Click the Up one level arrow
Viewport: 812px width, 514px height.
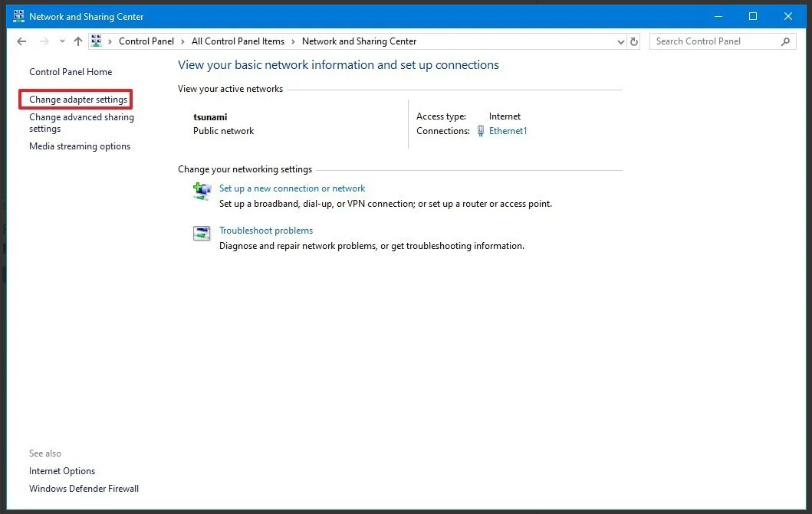tap(77, 41)
